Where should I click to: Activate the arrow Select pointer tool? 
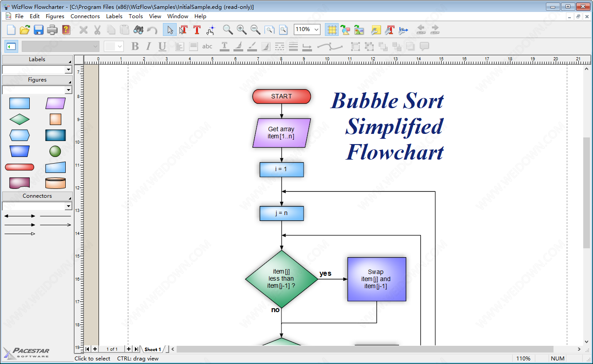(x=170, y=30)
